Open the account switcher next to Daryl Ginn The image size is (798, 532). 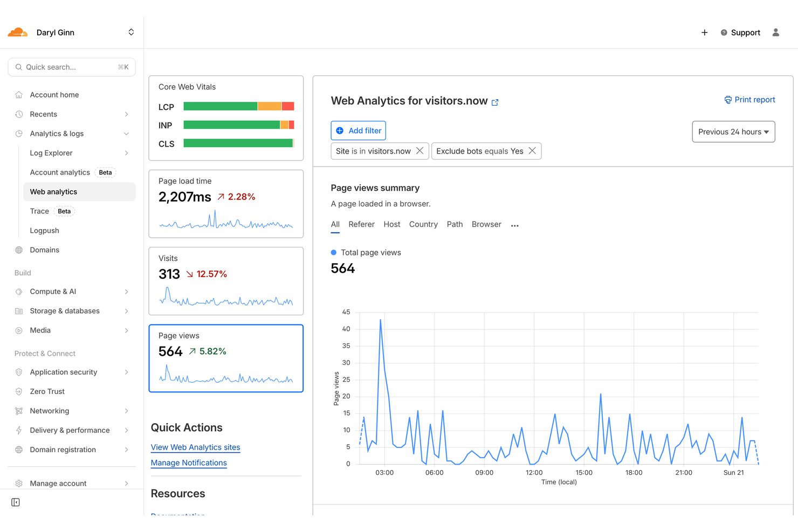coord(131,32)
